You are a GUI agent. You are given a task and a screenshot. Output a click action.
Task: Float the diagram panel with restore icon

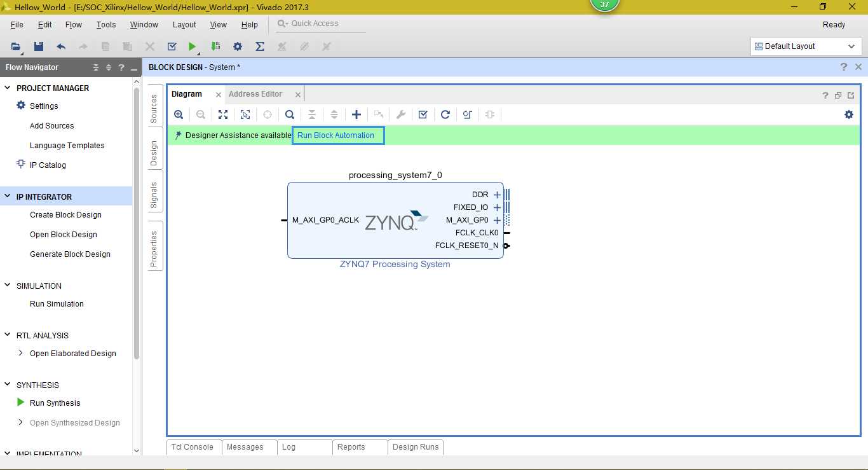point(838,95)
